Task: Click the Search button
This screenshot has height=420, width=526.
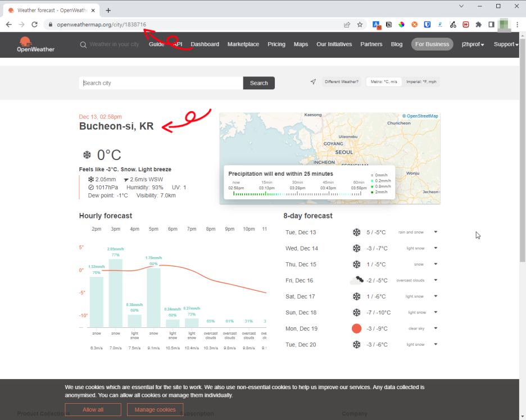Action: coord(259,83)
